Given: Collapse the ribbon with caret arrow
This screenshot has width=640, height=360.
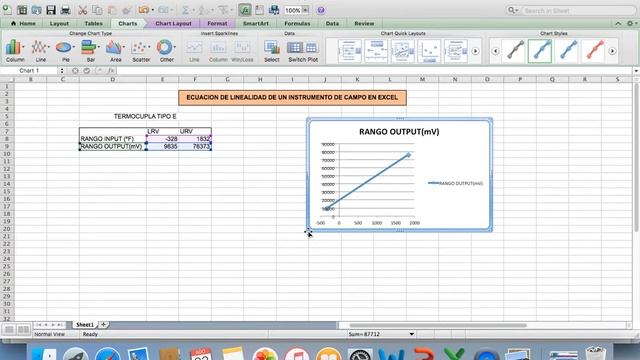Looking at the screenshot, I should point(618,24).
